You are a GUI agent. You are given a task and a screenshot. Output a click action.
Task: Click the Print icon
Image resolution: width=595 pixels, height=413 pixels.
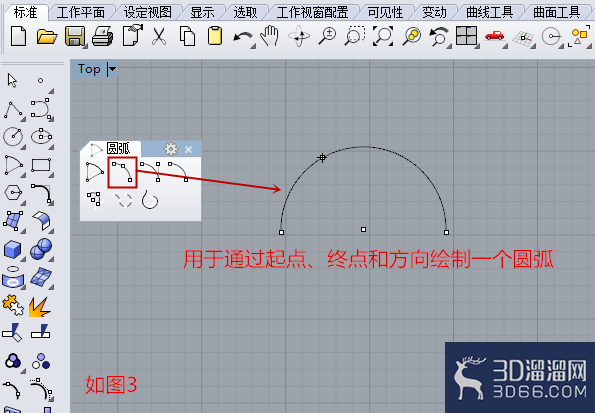pyautogui.click(x=102, y=36)
